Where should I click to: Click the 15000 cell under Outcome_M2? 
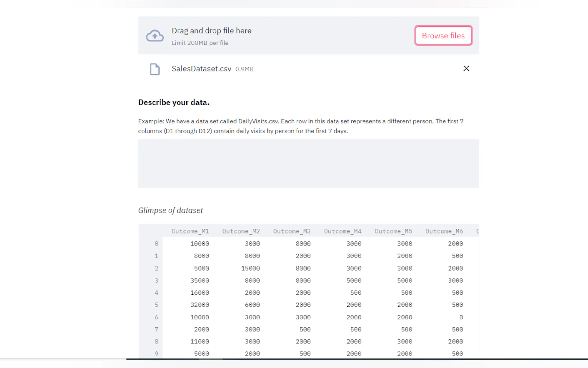click(250, 268)
